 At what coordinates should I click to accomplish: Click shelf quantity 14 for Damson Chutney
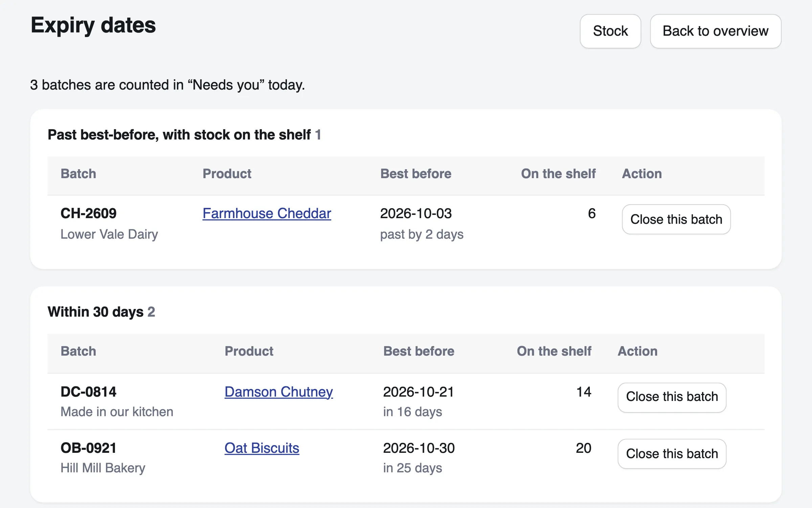click(x=584, y=392)
